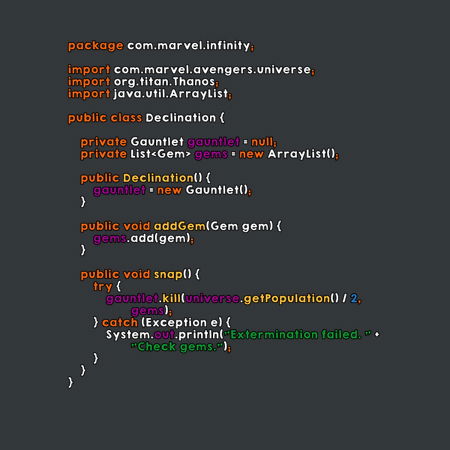Click the "org.titan.Thanos" import path
Image resolution: width=450 pixels, height=450 pixels.
(164, 81)
